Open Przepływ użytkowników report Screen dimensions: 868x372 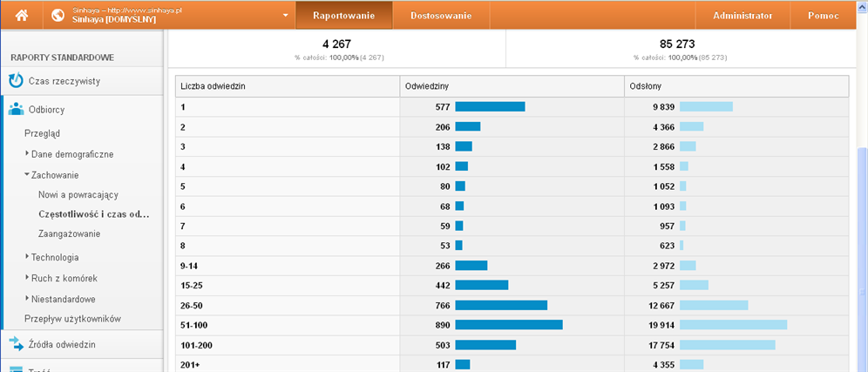(x=72, y=319)
